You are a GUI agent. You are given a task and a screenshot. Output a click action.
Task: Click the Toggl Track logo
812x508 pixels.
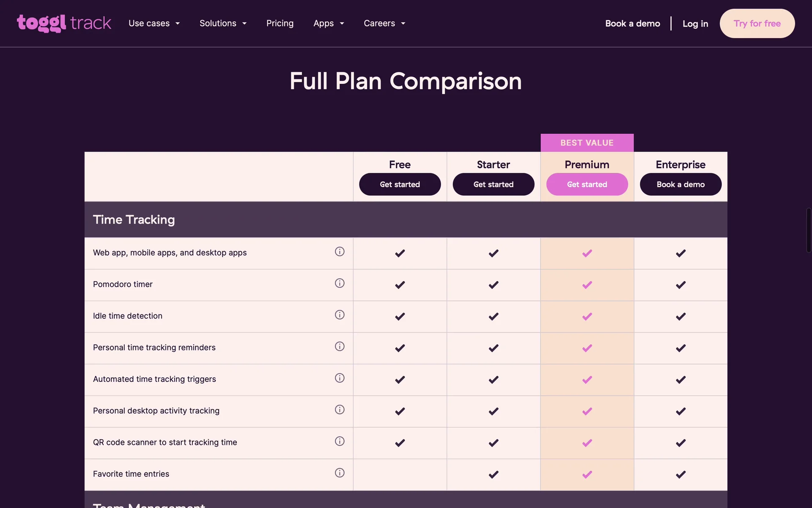(x=64, y=23)
